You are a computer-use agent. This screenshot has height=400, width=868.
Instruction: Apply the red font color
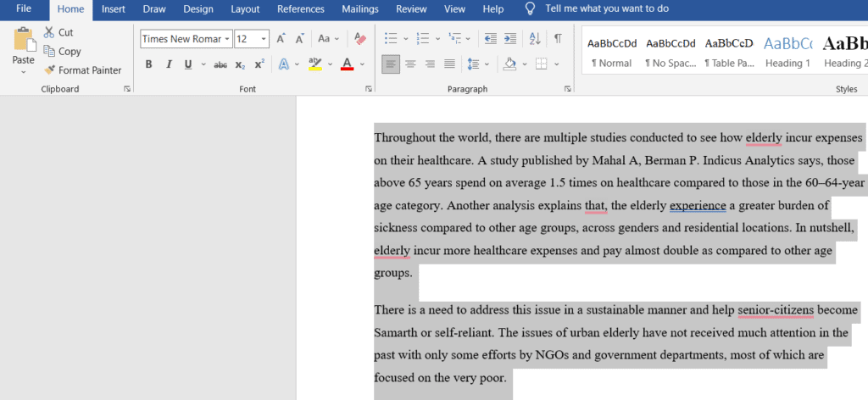[346, 64]
